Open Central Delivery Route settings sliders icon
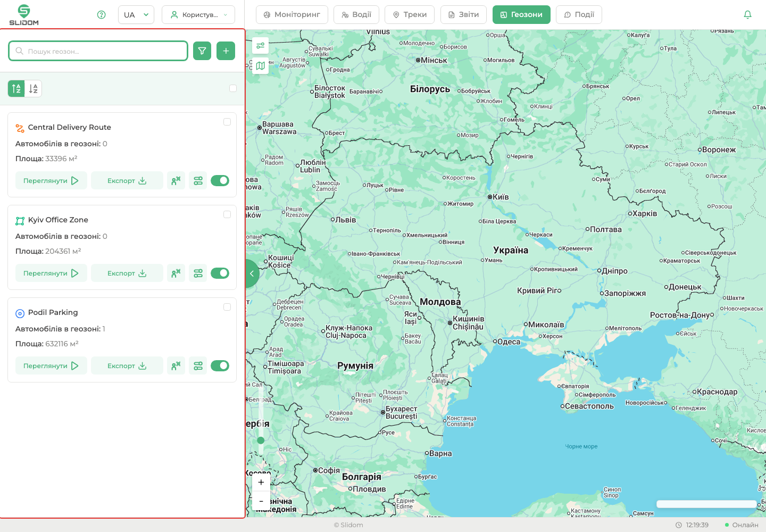The width and height of the screenshot is (766, 532). click(x=198, y=181)
